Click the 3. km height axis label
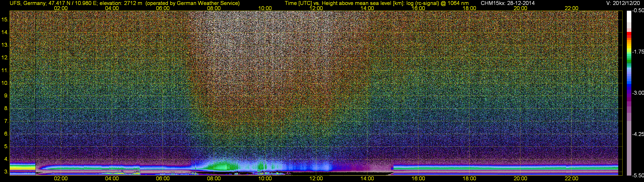644x182 pixels. pyautogui.click(x=6, y=172)
